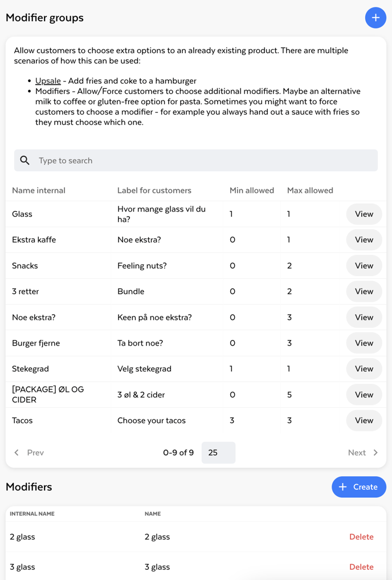View the Burger fjerne modifier group
This screenshot has width=392, height=580.
pos(364,343)
